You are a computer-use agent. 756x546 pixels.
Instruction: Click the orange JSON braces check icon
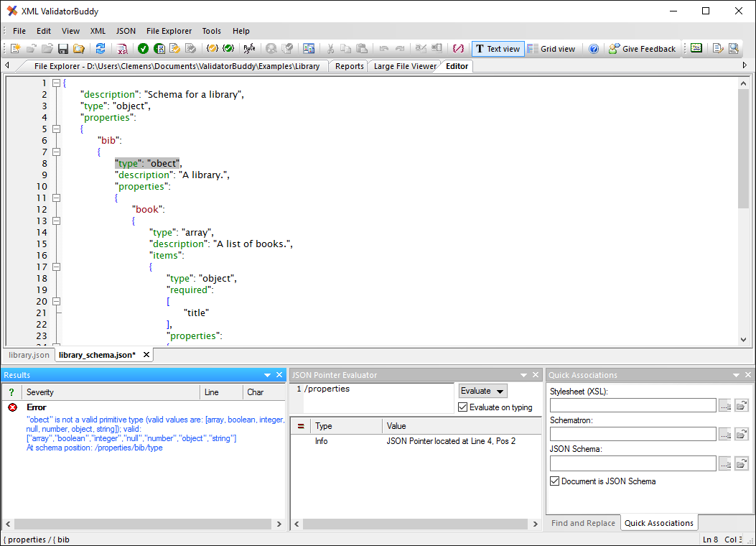(x=212, y=48)
